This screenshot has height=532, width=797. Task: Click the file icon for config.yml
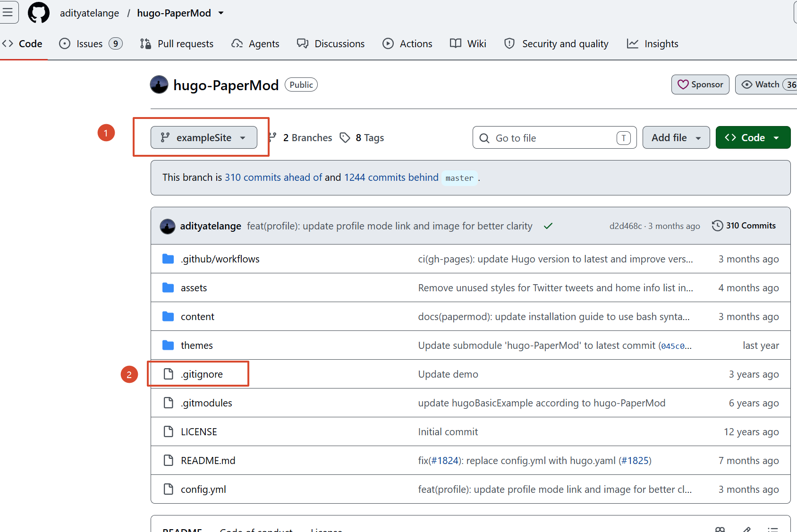pos(168,489)
